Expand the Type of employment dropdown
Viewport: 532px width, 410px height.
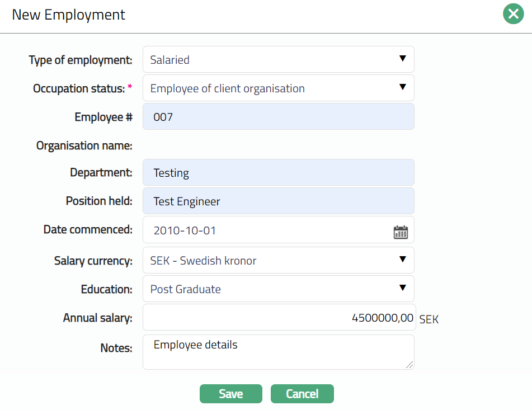click(x=278, y=59)
